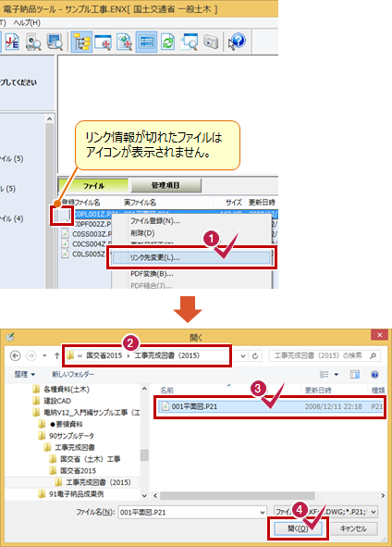Screen dimensions: 392x547
Task: Click the refresh button beside address bar
Action: pyautogui.click(x=255, y=355)
